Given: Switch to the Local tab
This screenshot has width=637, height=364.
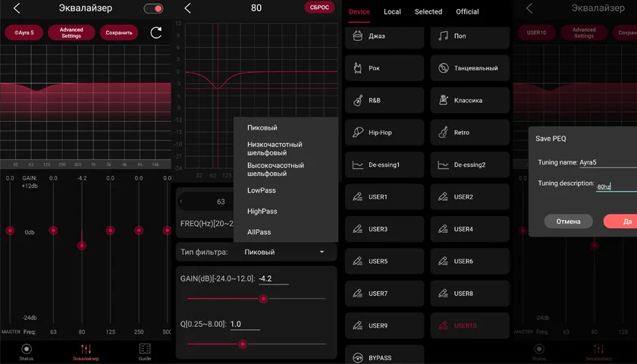Looking at the screenshot, I should 392,11.
